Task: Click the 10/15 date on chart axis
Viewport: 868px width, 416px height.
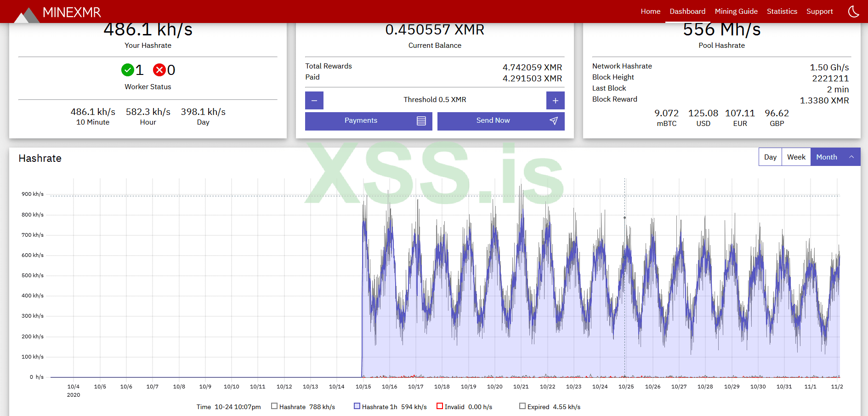Action: [363, 387]
